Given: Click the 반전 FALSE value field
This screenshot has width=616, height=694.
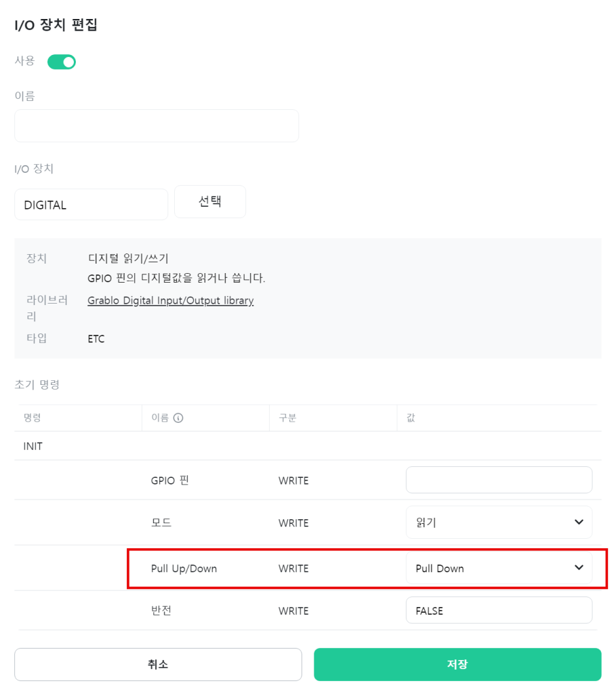Looking at the screenshot, I should click(499, 611).
